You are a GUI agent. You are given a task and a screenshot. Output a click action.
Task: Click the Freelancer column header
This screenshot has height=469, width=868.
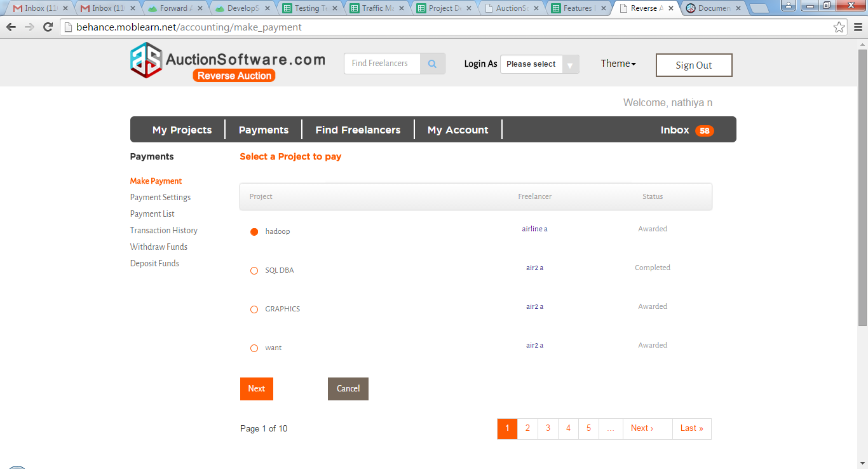(x=534, y=196)
